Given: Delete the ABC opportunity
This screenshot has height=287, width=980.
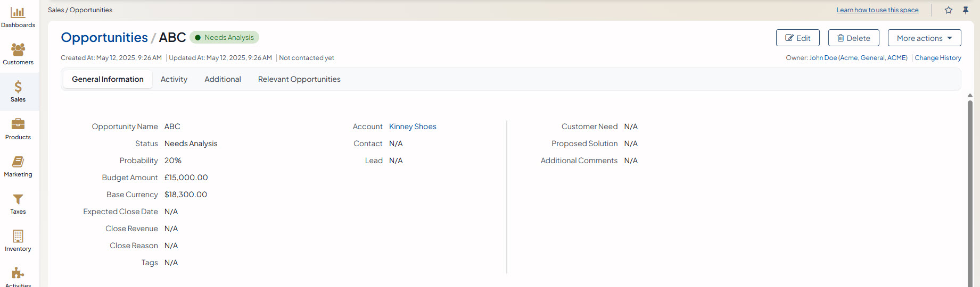Looking at the screenshot, I should pyautogui.click(x=853, y=38).
